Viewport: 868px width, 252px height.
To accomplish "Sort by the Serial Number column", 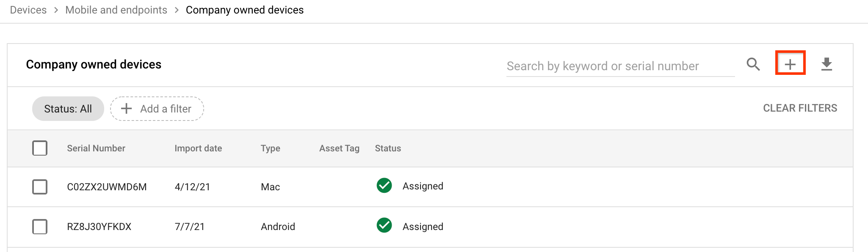I will pyautogui.click(x=96, y=148).
